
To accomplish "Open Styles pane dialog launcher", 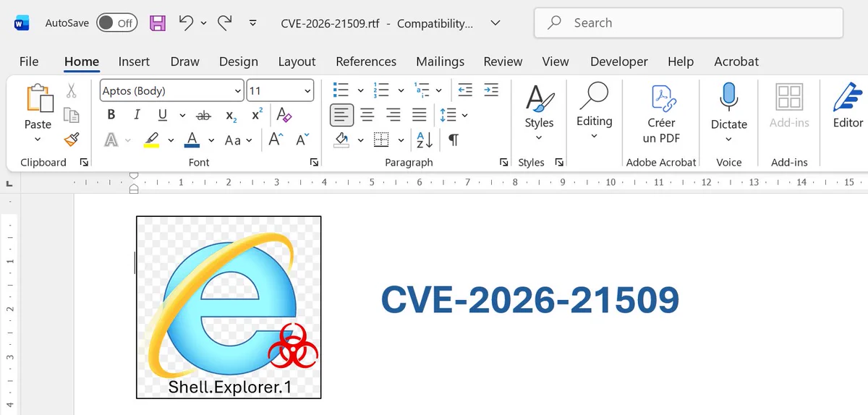I will pyautogui.click(x=559, y=162).
